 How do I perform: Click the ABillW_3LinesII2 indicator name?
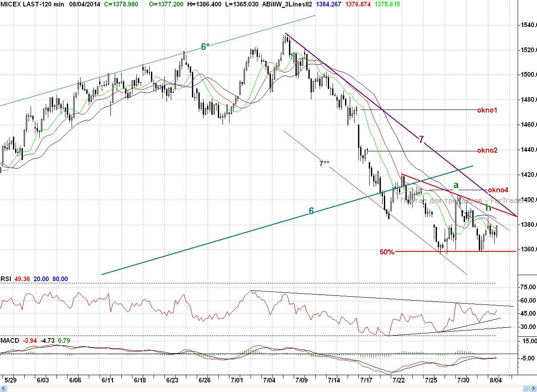(x=287, y=4)
